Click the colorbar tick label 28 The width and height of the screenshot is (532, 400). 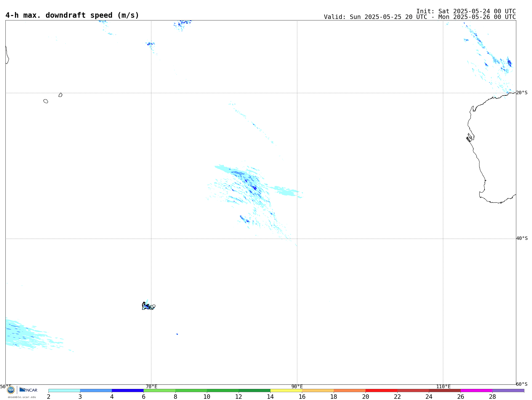[492, 397]
